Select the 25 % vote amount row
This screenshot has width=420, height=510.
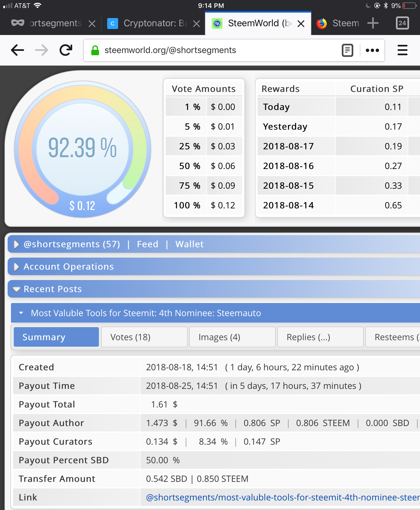click(x=204, y=146)
